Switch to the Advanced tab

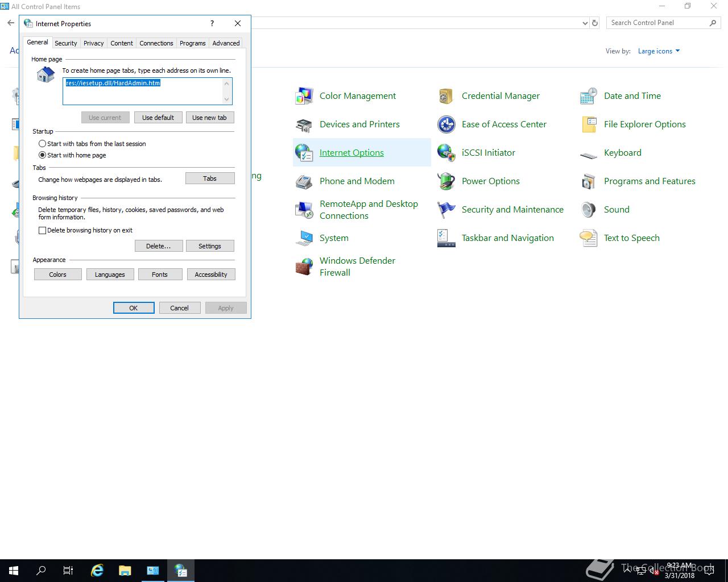[226, 43]
